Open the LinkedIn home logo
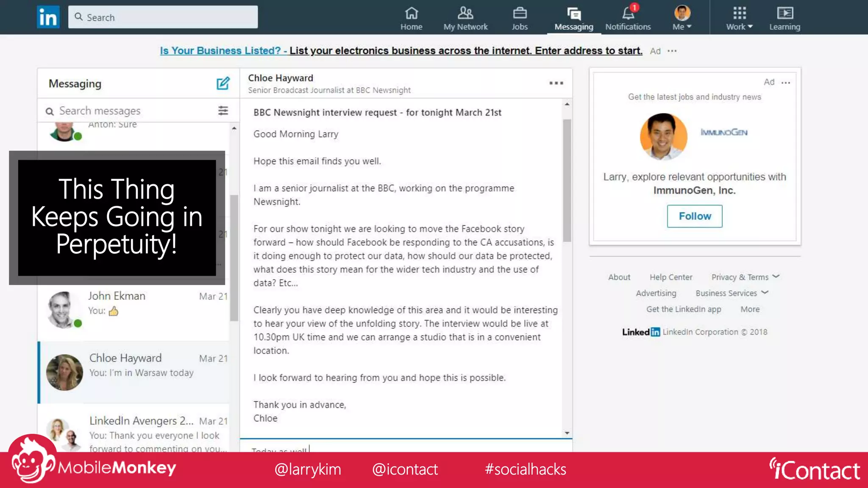Viewport: 868px width, 488px height. pos(48,17)
